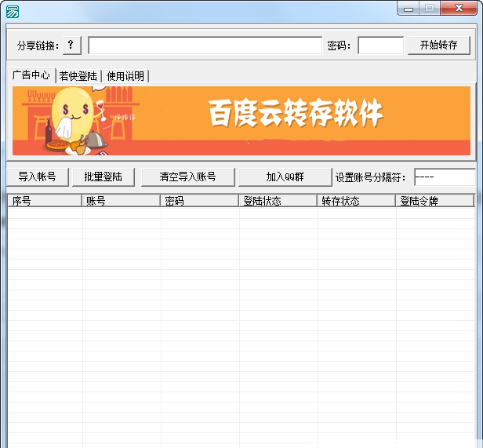Click the 加入QQ群 button

click(x=285, y=177)
